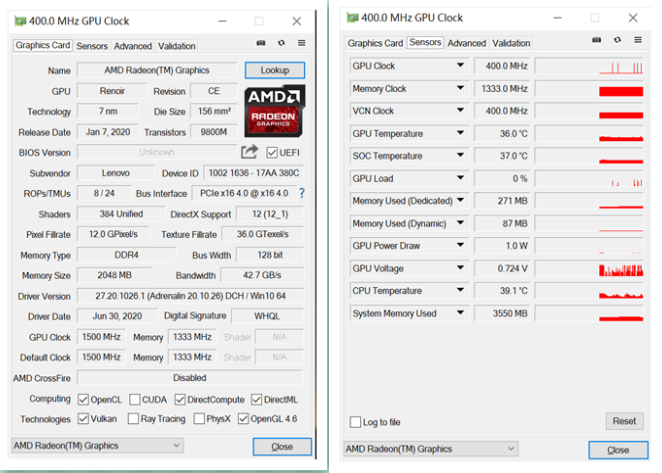Click the Driver Version field

(190, 296)
